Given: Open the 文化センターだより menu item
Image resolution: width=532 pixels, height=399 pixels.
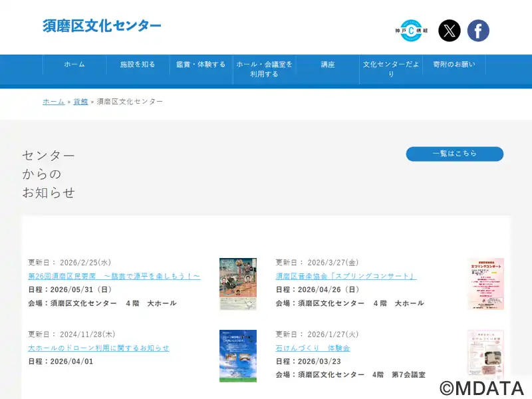Looking at the screenshot, I should (391, 69).
